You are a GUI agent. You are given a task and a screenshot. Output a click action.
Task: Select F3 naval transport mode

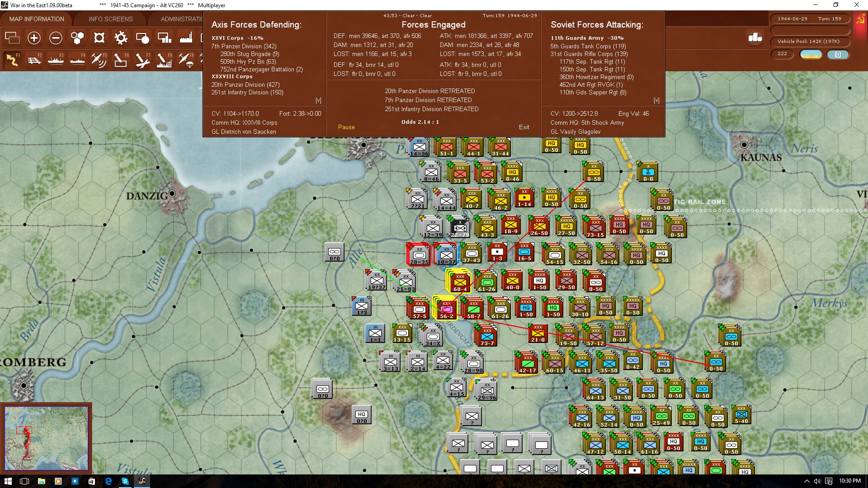point(56,60)
